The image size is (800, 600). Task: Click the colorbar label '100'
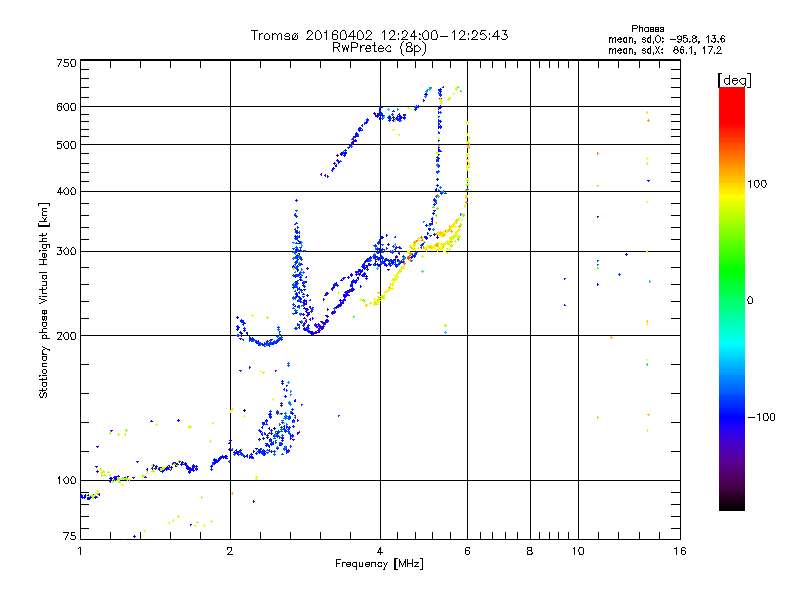tap(757, 184)
